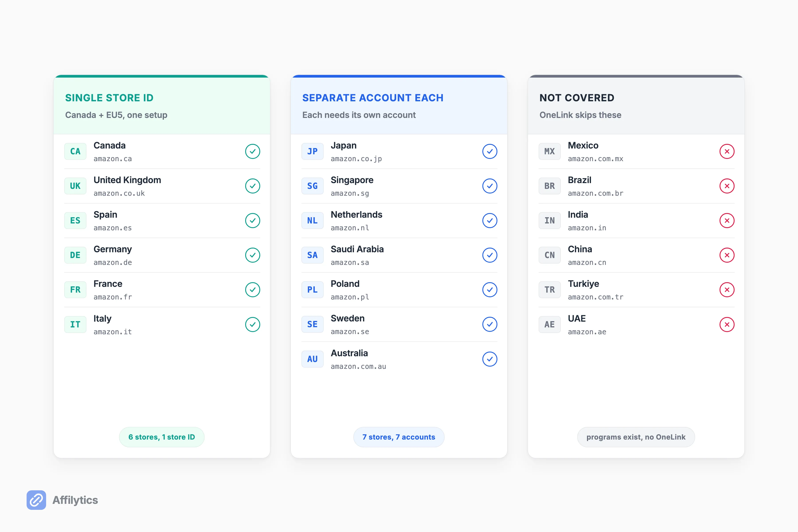
Task: Click the PL country code badge
Action: 313,290
